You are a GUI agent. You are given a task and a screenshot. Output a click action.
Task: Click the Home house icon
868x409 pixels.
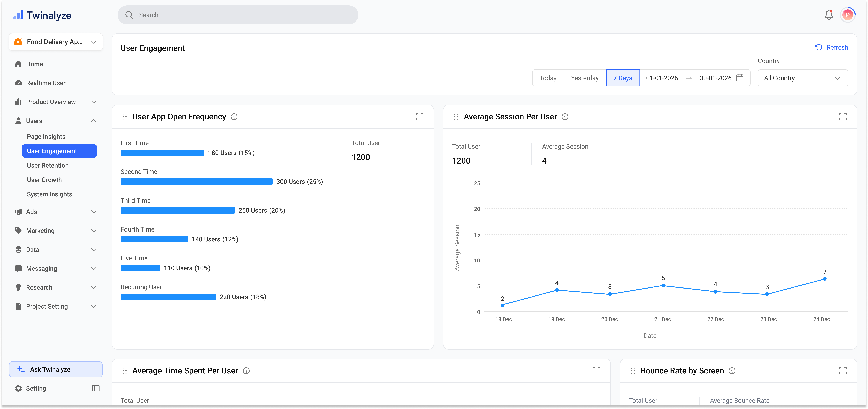point(19,64)
